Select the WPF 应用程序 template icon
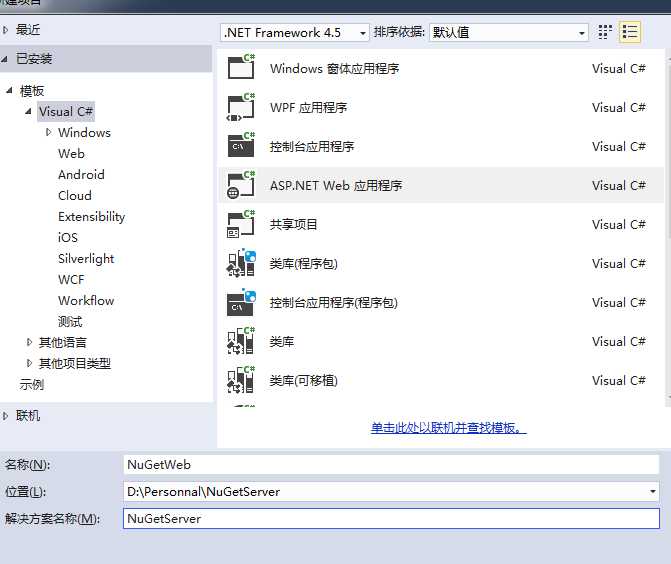 click(241, 107)
